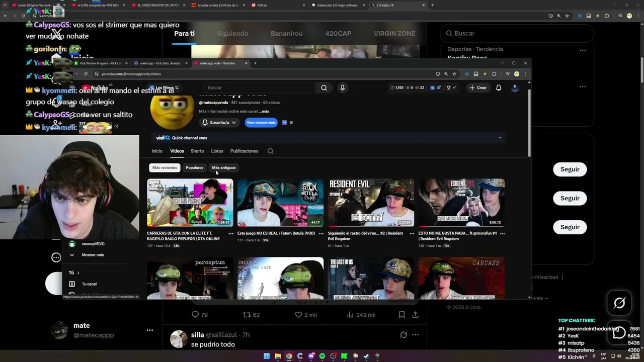The image size is (644, 362).
Task: Select the channel Videos tab
Action: pos(177,151)
